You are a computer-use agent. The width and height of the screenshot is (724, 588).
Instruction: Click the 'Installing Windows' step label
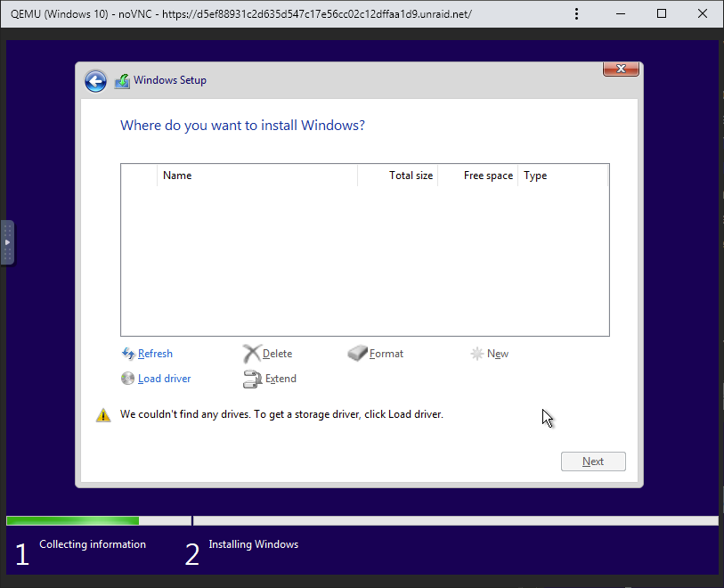tap(254, 544)
